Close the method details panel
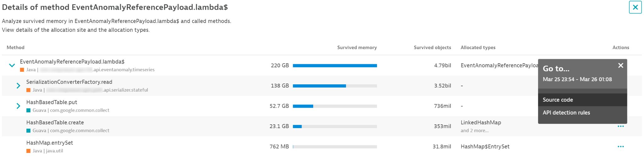644x158 pixels. click(635, 7)
